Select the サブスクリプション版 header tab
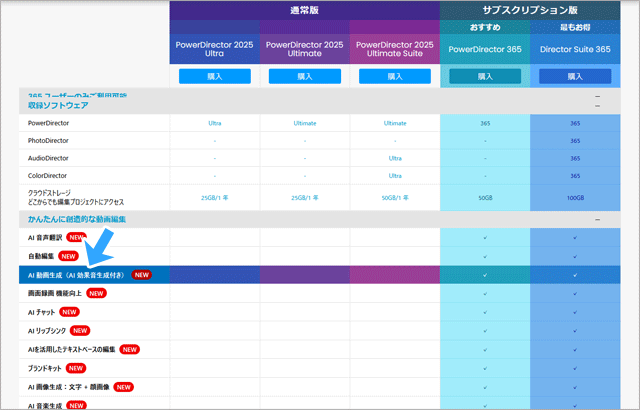The width and height of the screenshot is (640, 410). tap(530, 11)
